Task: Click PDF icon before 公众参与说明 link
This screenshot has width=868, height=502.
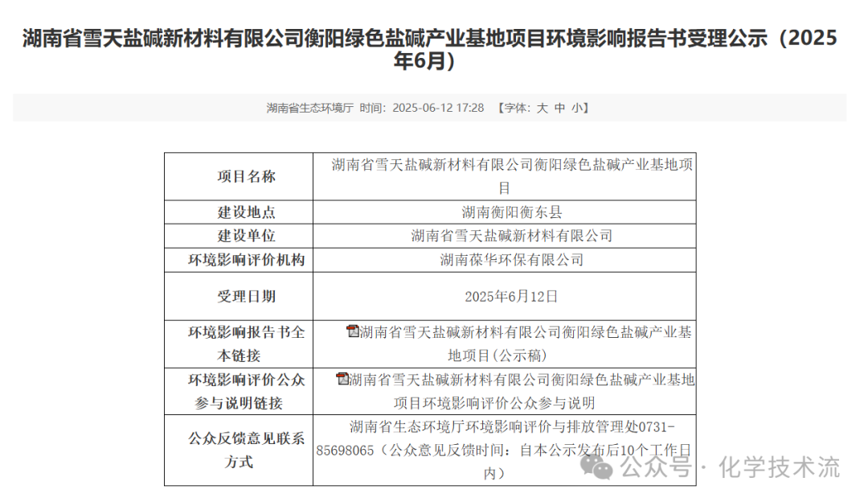Action: click(342, 379)
